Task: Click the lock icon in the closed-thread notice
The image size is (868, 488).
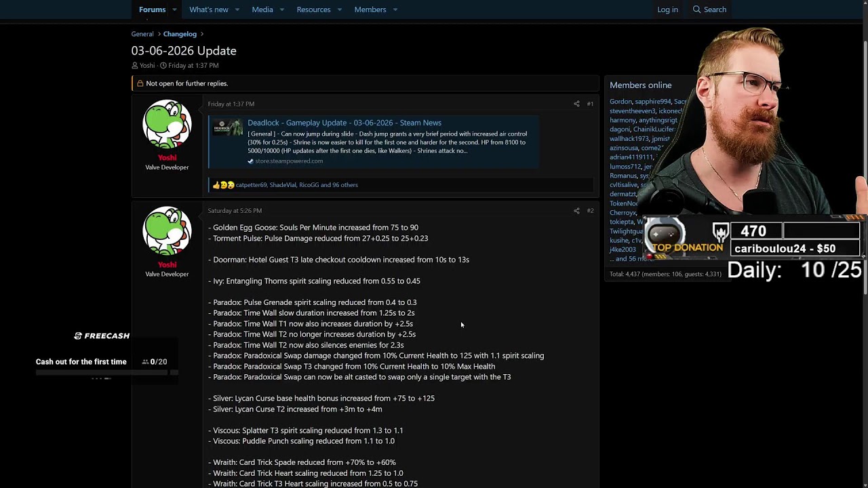Action: 140,83
